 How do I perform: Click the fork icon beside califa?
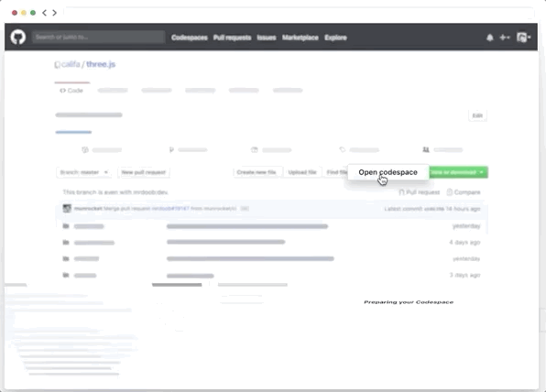pos(58,65)
